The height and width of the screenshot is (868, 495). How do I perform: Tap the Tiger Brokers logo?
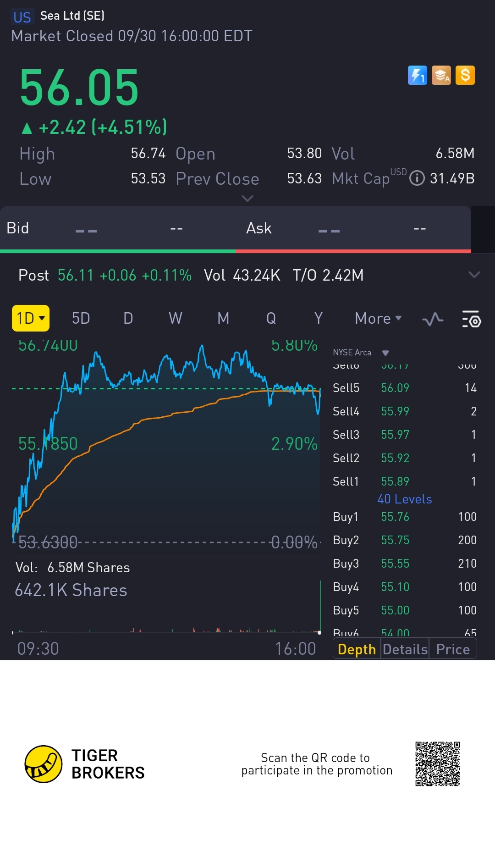(x=44, y=764)
